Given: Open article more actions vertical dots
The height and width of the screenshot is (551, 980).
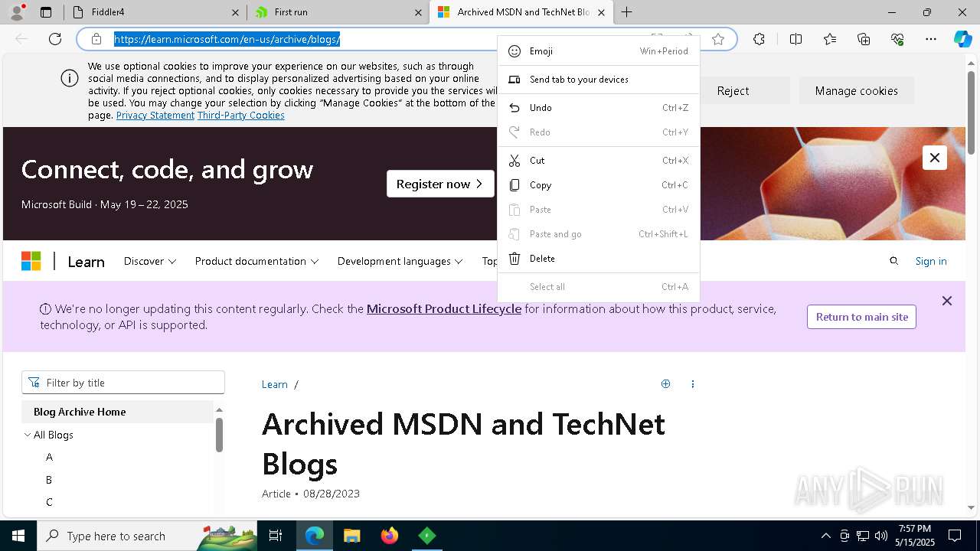Looking at the screenshot, I should point(692,384).
